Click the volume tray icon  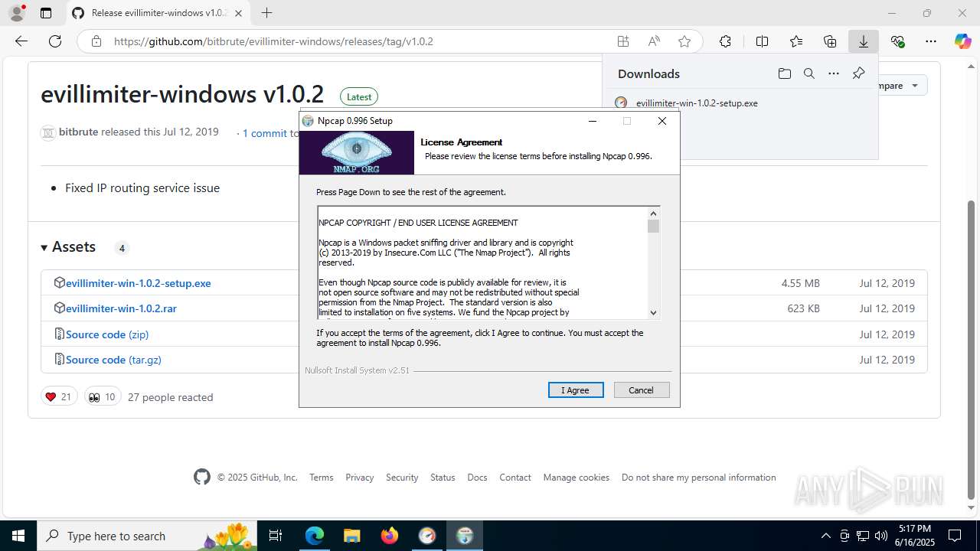[x=881, y=536]
